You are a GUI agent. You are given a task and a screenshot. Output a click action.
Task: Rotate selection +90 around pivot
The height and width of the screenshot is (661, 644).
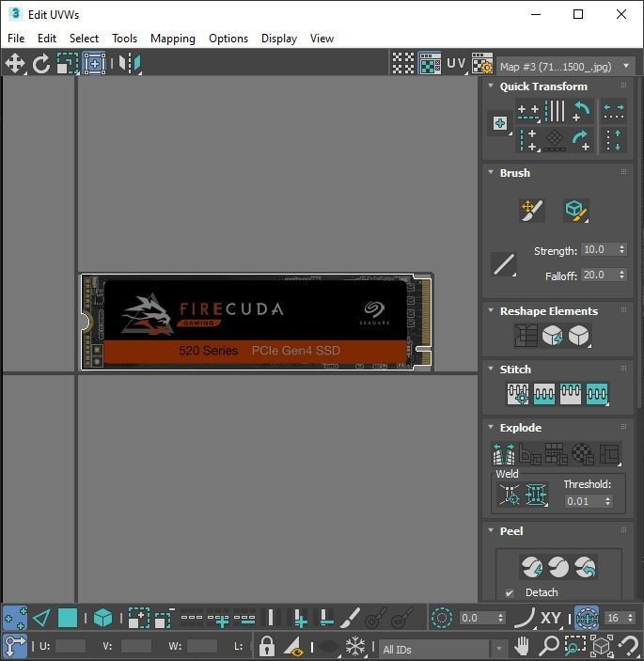pyautogui.click(x=582, y=140)
